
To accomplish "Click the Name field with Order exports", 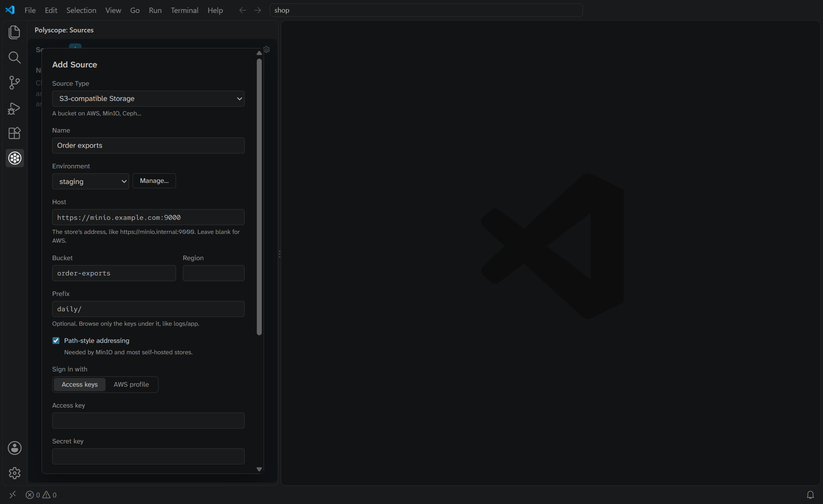I will point(148,146).
